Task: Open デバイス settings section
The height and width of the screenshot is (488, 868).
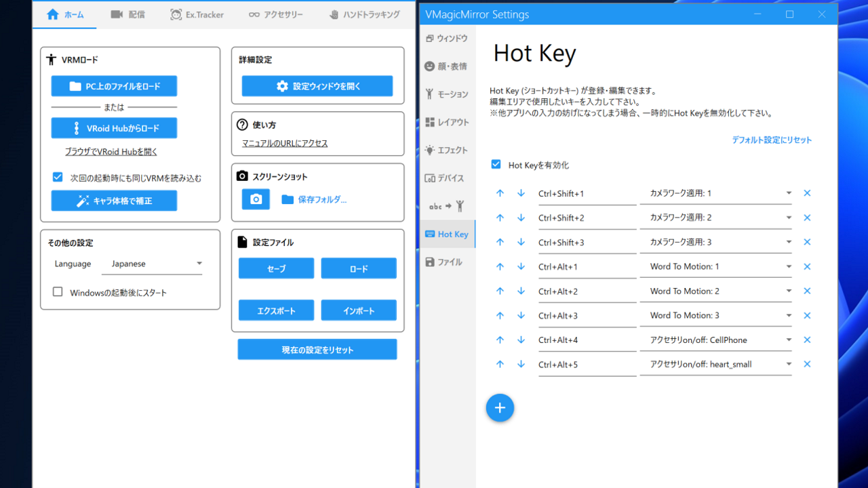Action: 448,178
